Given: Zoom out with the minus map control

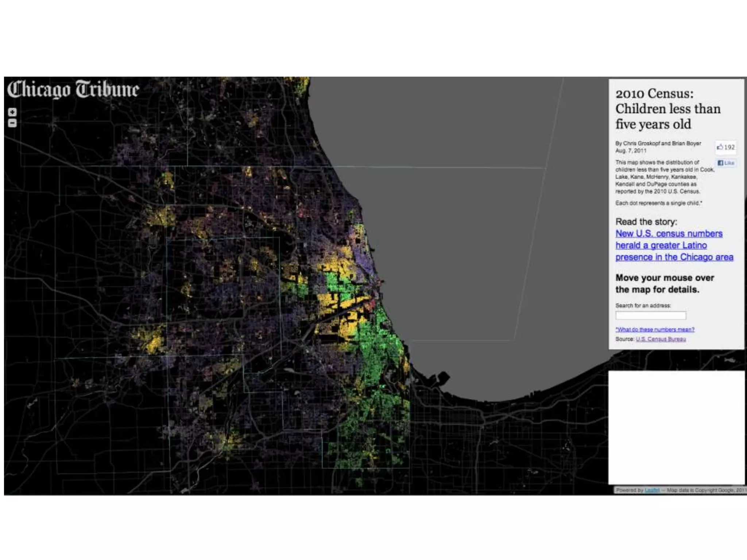Looking at the screenshot, I should [12, 123].
